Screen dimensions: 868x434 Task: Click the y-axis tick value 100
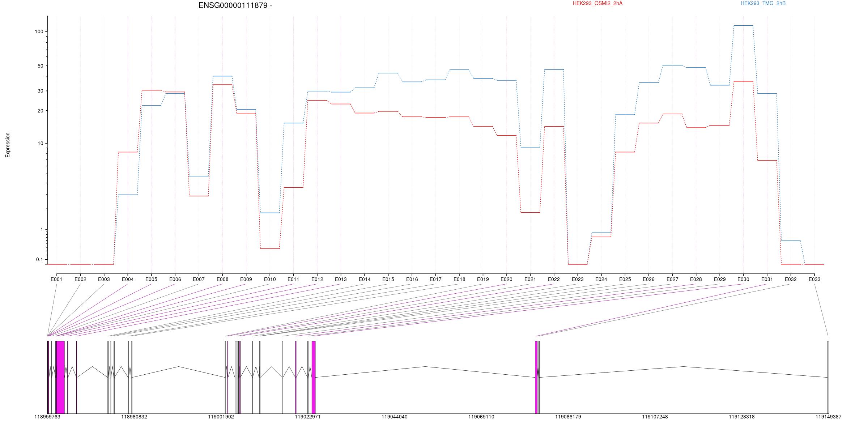39,31
